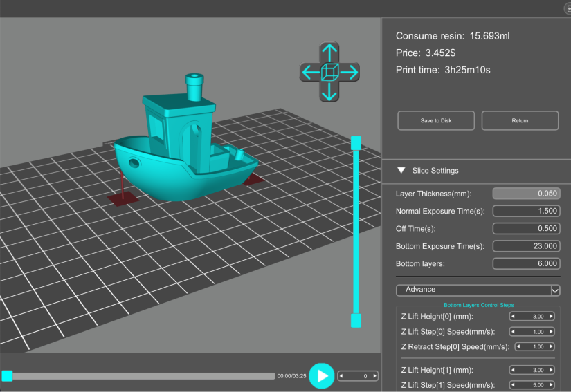Click the down arrow on the view navigator
Screen dimensions: 571x392
click(x=330, y=91)
